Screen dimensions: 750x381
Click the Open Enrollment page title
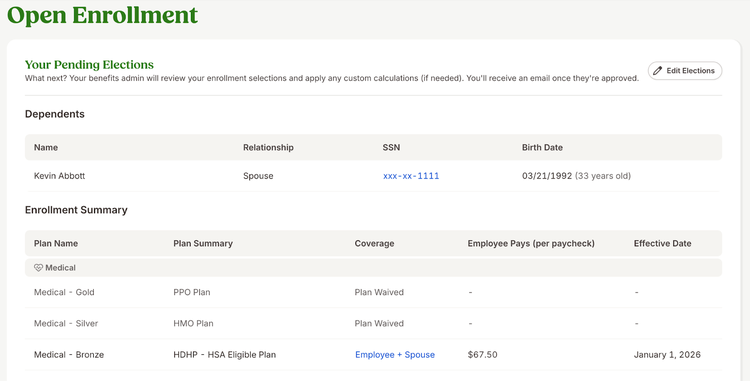pyautogui.click(x=102, y=15)
